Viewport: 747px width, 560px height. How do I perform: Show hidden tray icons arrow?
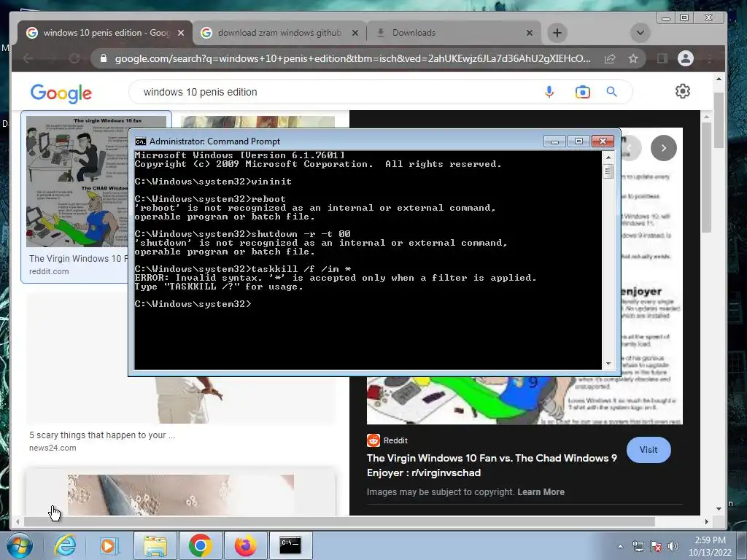point(620,546)
